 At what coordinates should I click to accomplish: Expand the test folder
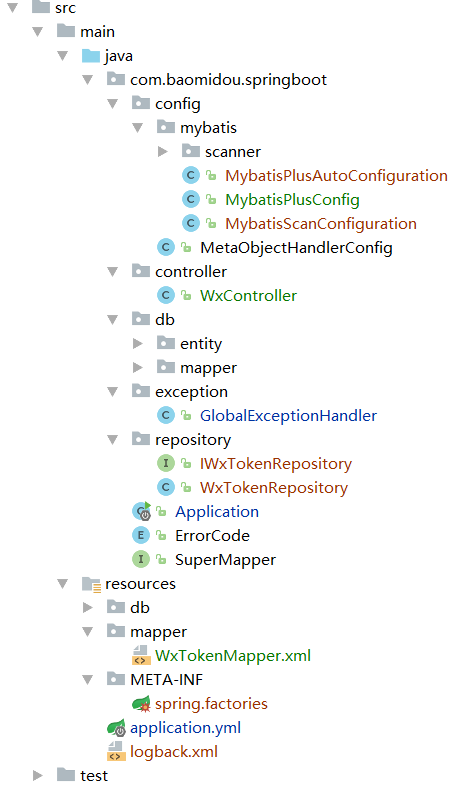[38, 775]
